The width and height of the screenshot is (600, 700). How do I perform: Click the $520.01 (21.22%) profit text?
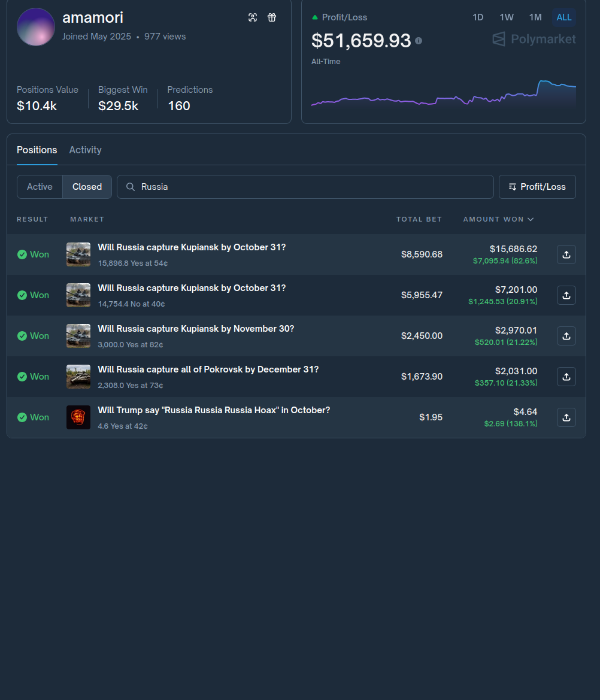(506, 342)
